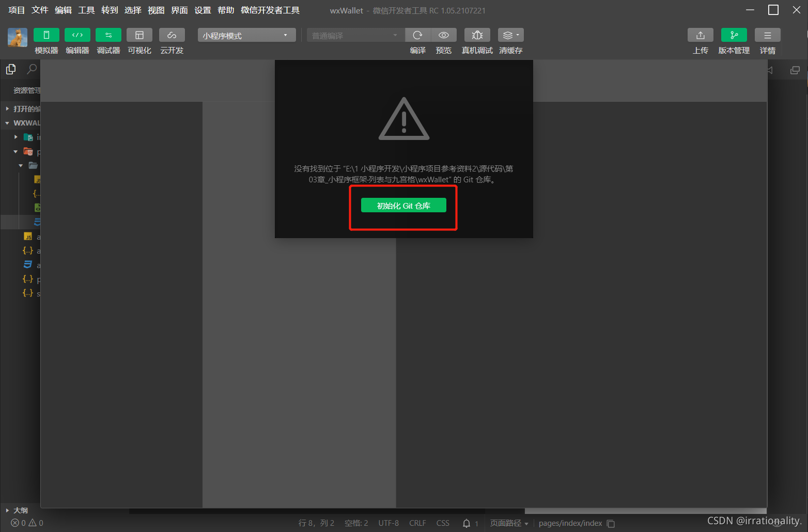Screen dimensions: 808x532
Task: Click the 初始化 Git 仓库 button
Action: click(x=403, y=206)
